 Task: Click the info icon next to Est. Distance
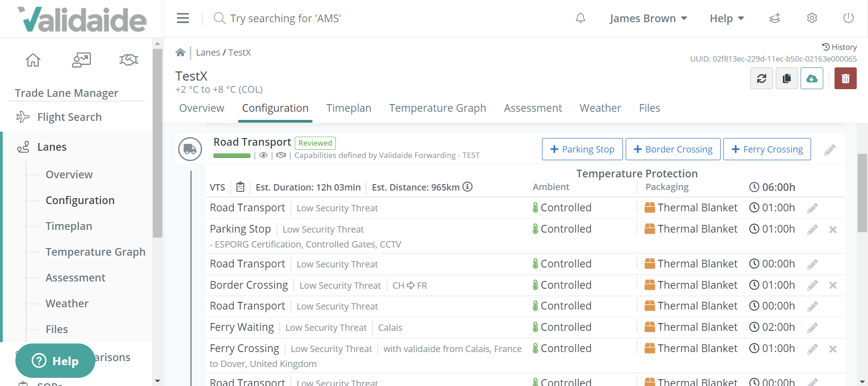468,187
